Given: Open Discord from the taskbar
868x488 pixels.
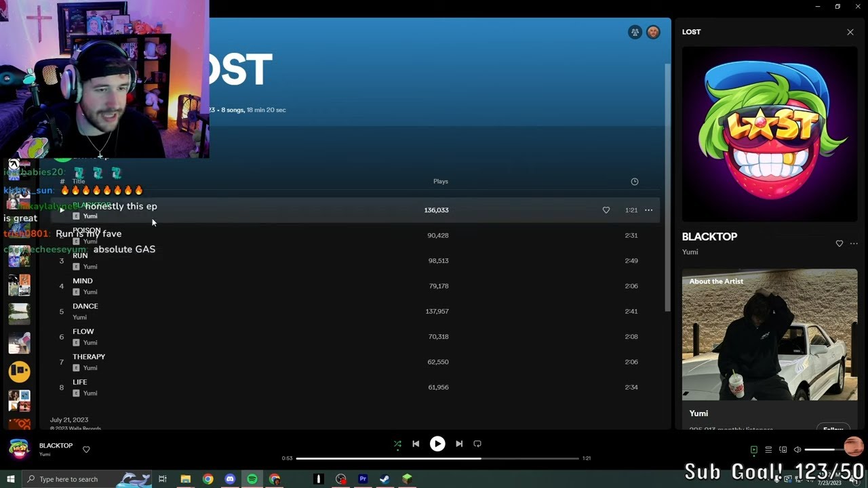Looking at the screenshot, I should (x=229, y=479).
